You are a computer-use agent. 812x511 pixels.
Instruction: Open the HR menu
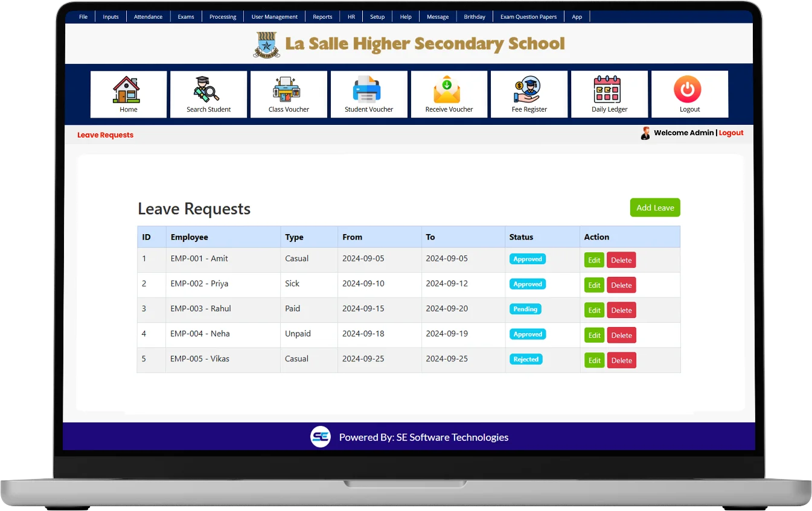tap(351, 17)
